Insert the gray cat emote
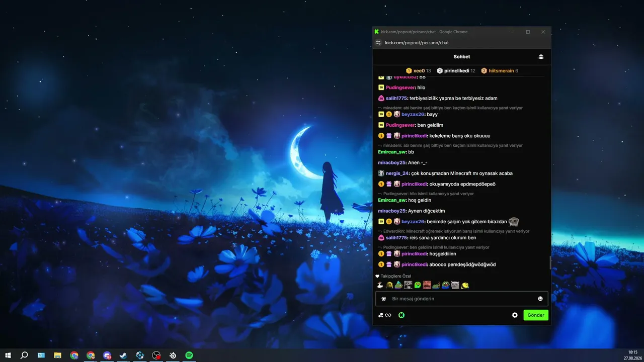This screenshot has width=644, height=362. (455, 285)
